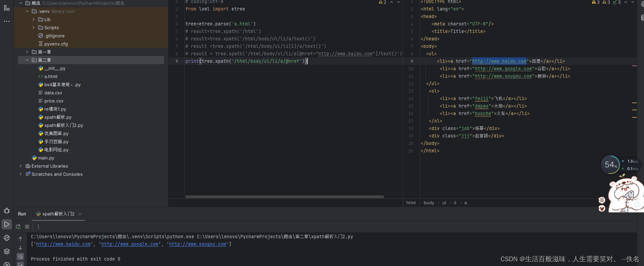
Task: Collapse the .venv library root folder
Action: (x=27, y=11)
